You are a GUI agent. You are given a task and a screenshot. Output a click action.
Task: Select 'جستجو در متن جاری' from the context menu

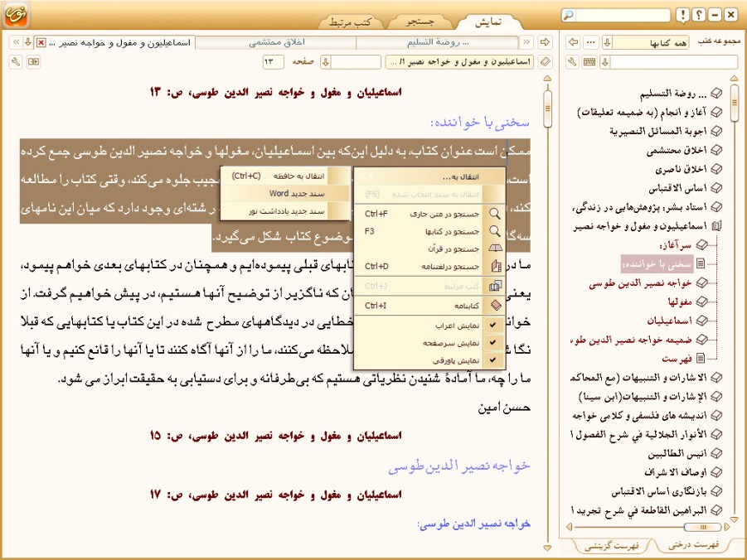tap(429, 214)
